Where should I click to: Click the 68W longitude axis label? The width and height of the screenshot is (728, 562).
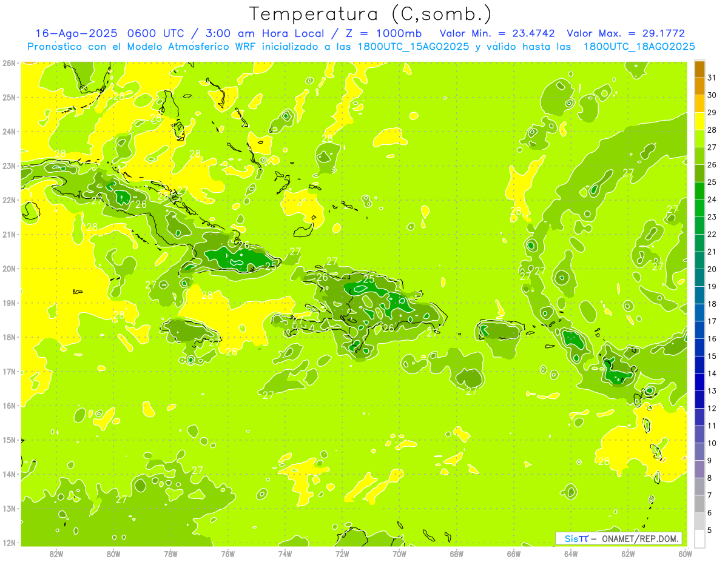[x=456, y=554]
